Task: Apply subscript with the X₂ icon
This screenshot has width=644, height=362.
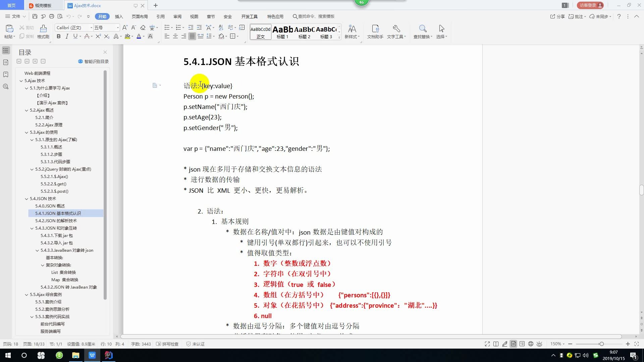Action: click(107, 36)
